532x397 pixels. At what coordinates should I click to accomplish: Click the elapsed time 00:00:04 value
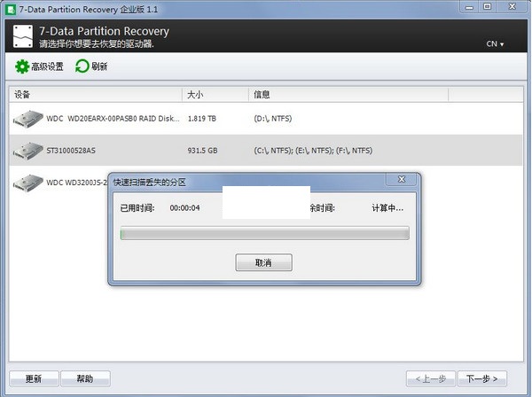pos(185,208)
